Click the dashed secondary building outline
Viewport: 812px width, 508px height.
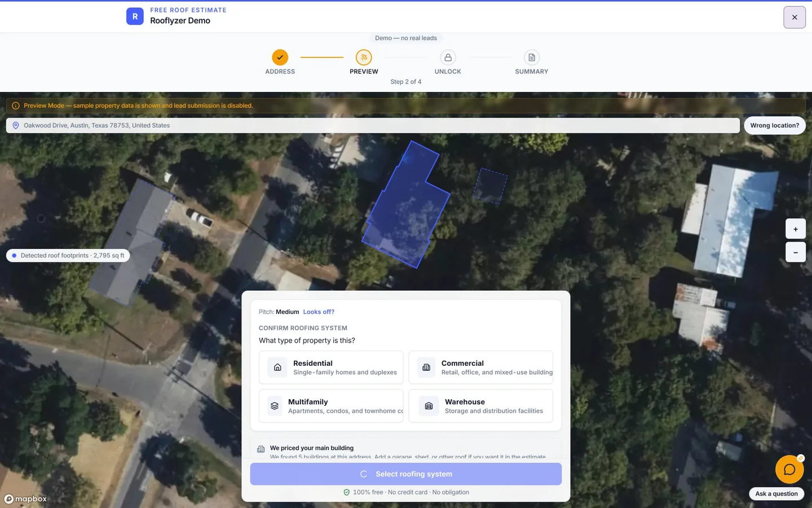[x=490, y=185]
